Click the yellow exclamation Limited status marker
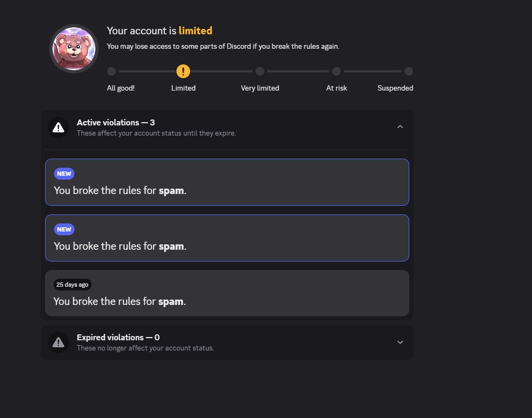 click(x=183, y=71)
